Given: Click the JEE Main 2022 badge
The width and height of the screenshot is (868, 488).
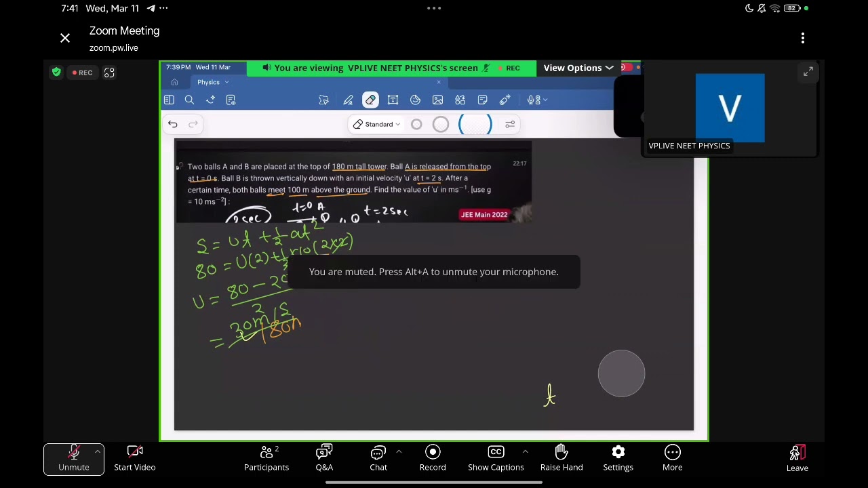Looking at the screenshot, I should (x=484, y=215).
